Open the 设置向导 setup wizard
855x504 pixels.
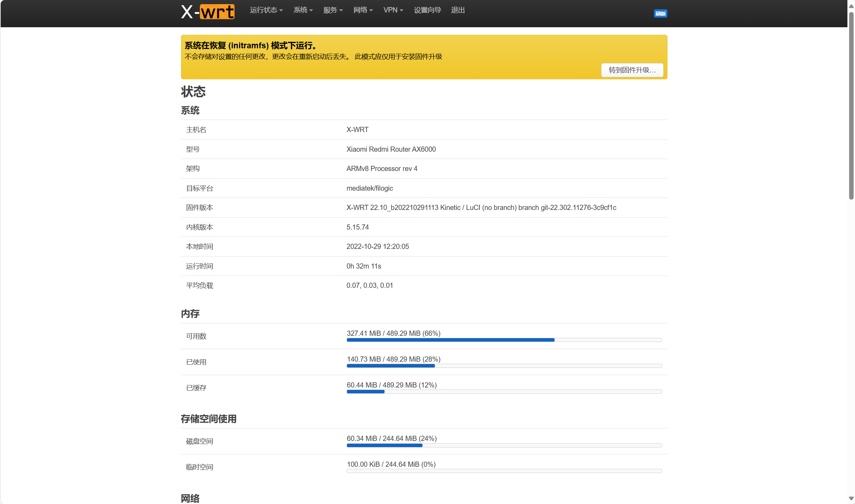427,10
